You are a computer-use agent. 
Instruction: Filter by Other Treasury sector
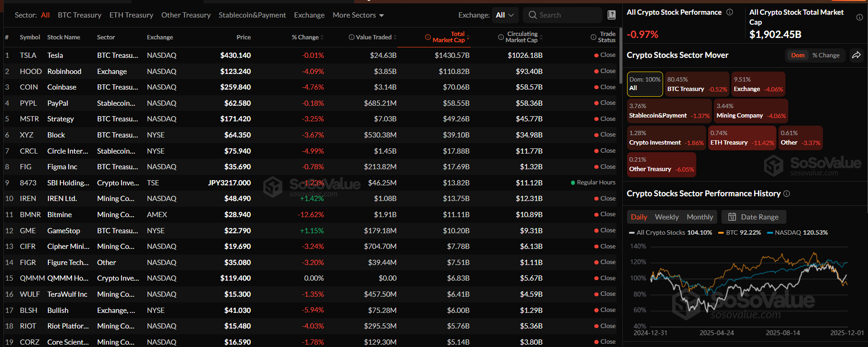tap(186, 15)
